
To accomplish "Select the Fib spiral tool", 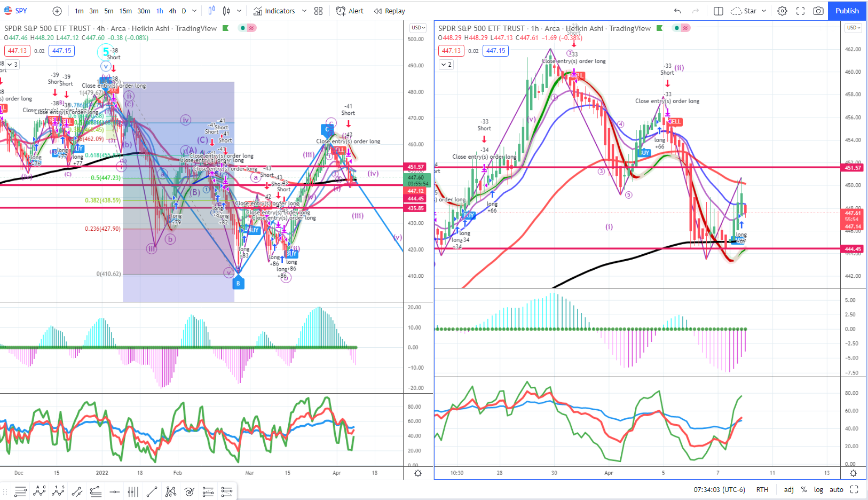I will click(x=190, y=491).
